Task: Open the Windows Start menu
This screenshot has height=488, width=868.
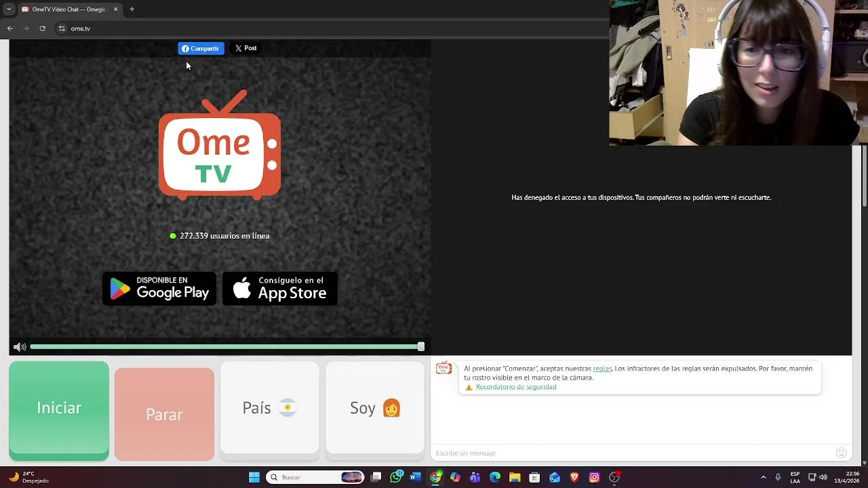Action: click(254, 477)
